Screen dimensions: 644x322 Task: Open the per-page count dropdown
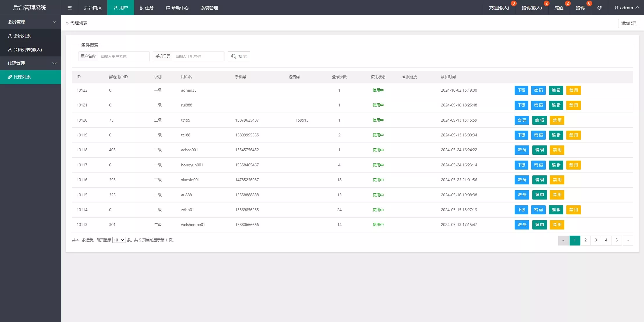(119, 240)
